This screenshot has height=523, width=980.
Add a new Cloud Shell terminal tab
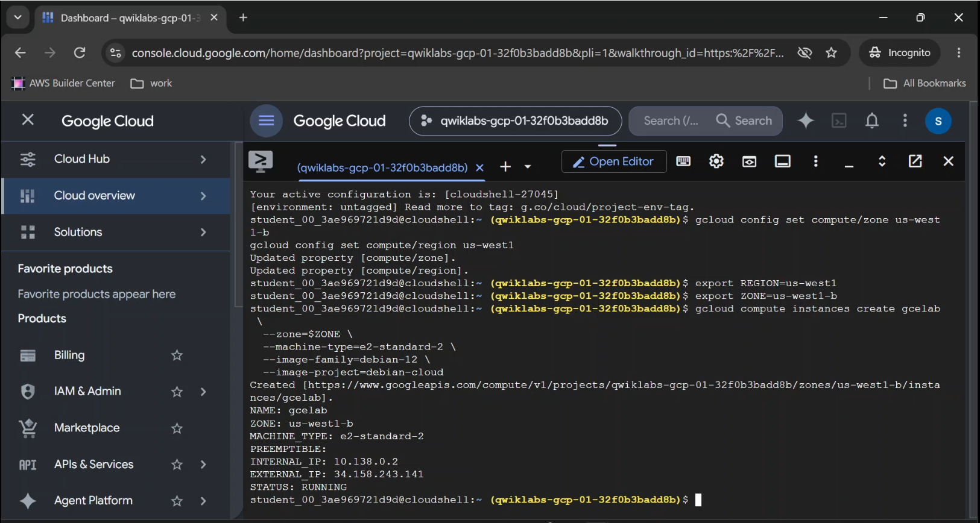click(505, 167)
